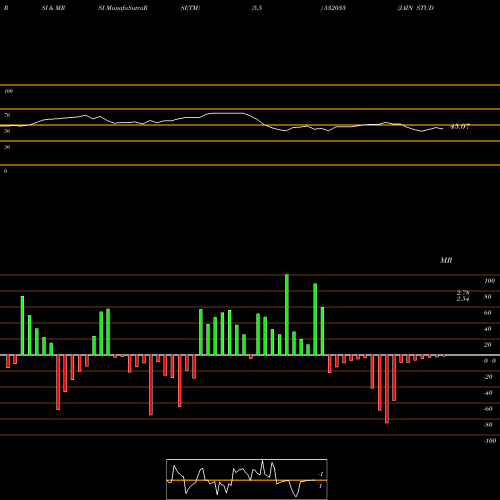The height and width of the screenshot is (500, 500).
Task: Click the MR axis label '-60'
Action: pyautogui.click(x=488, y=409)
